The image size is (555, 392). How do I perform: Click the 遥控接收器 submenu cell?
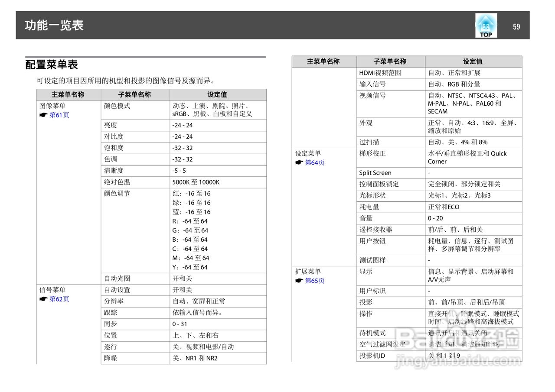(391, 230)
